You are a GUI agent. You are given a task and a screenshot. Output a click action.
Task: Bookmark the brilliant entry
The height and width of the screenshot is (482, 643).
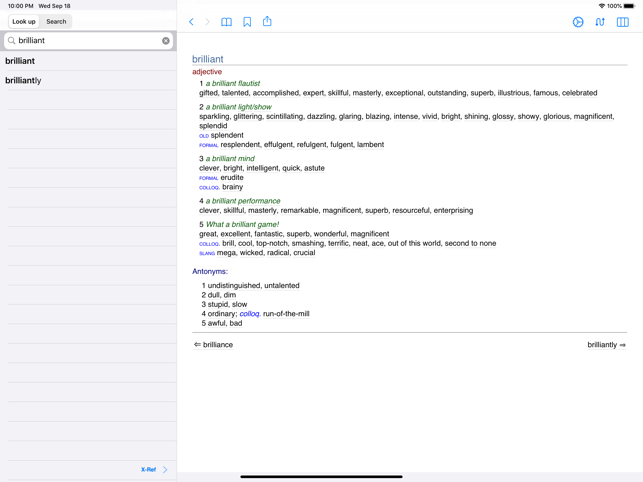(x=247, y=22)
